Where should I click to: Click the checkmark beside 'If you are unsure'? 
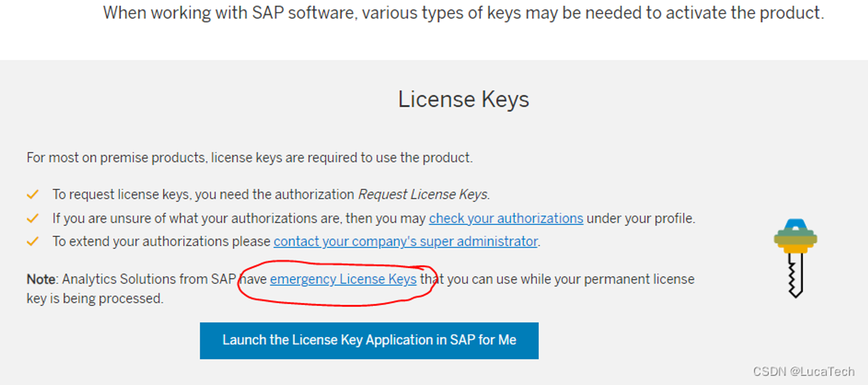click(x=33, y=218)
